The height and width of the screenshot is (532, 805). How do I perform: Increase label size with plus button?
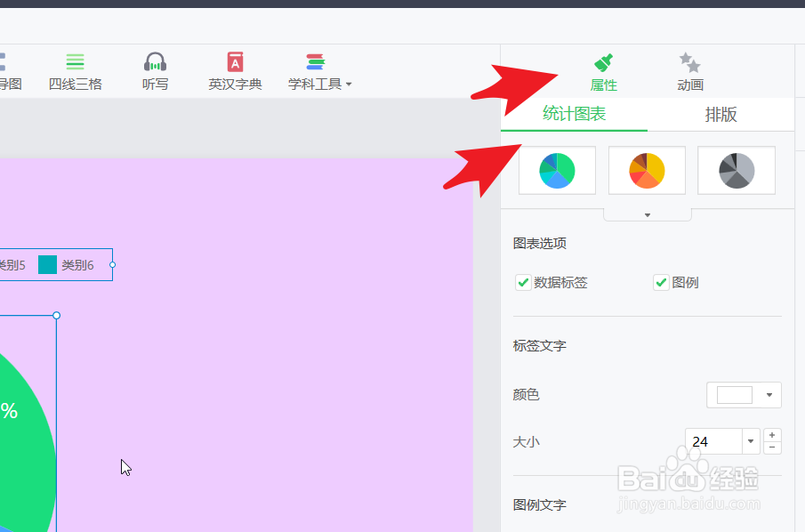pyautogui.click(x=772, y=435)
